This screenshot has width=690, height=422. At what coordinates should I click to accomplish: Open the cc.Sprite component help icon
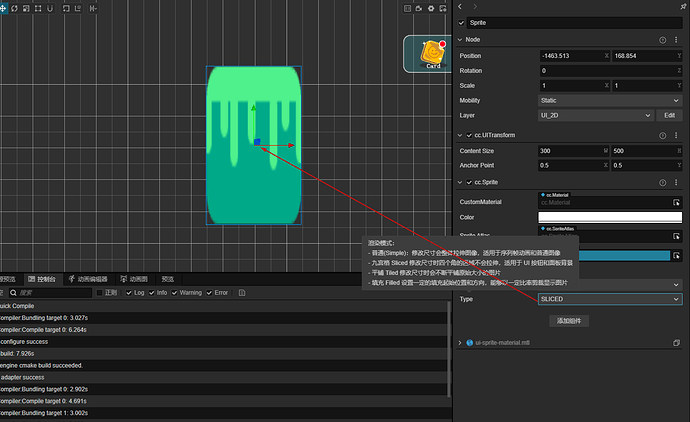click(662, 182)
